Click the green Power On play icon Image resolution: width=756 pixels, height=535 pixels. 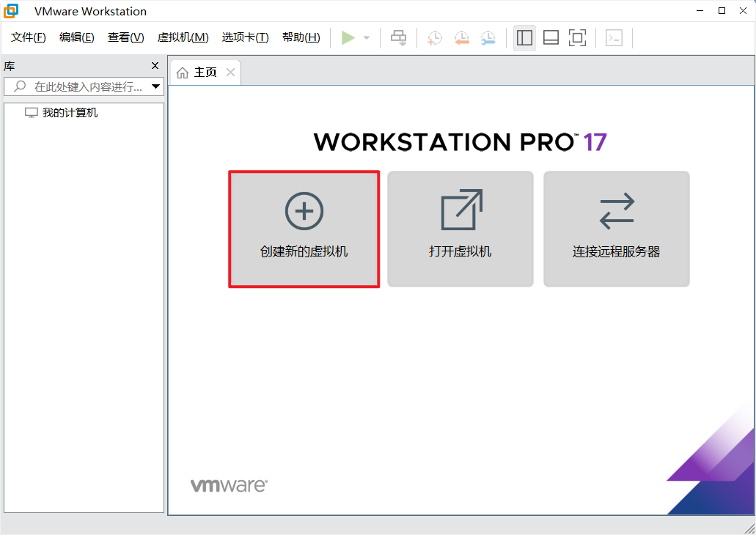(348, 37)
